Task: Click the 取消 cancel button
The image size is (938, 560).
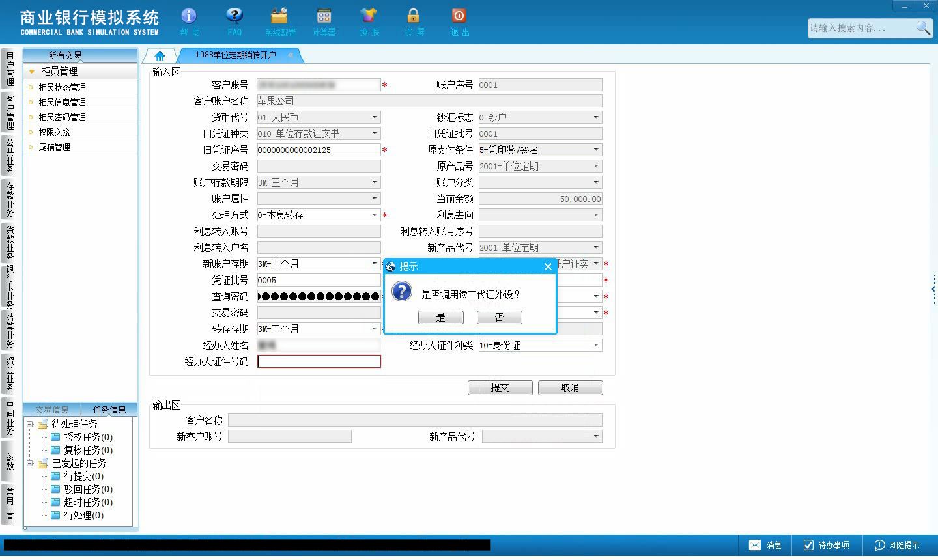Action: point(571,388)
